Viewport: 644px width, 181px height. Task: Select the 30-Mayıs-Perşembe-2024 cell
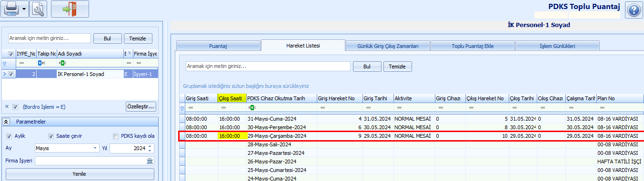[282, 127]
